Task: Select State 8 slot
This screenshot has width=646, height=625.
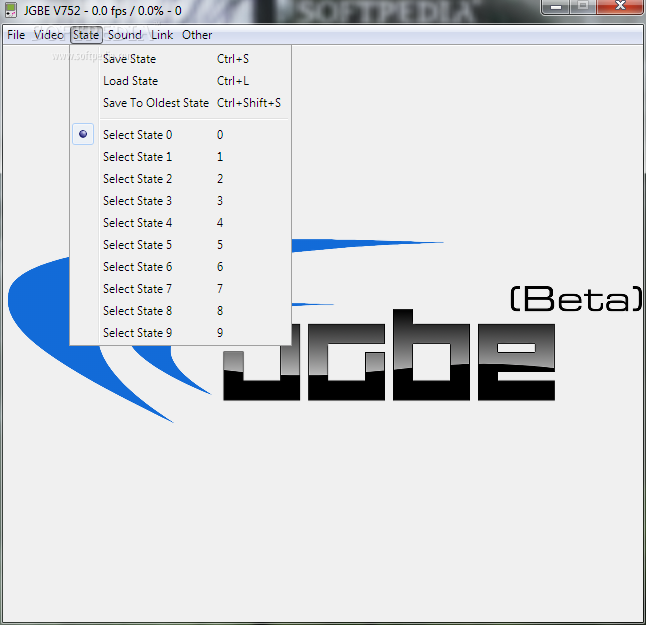Action: coord(180,311)
